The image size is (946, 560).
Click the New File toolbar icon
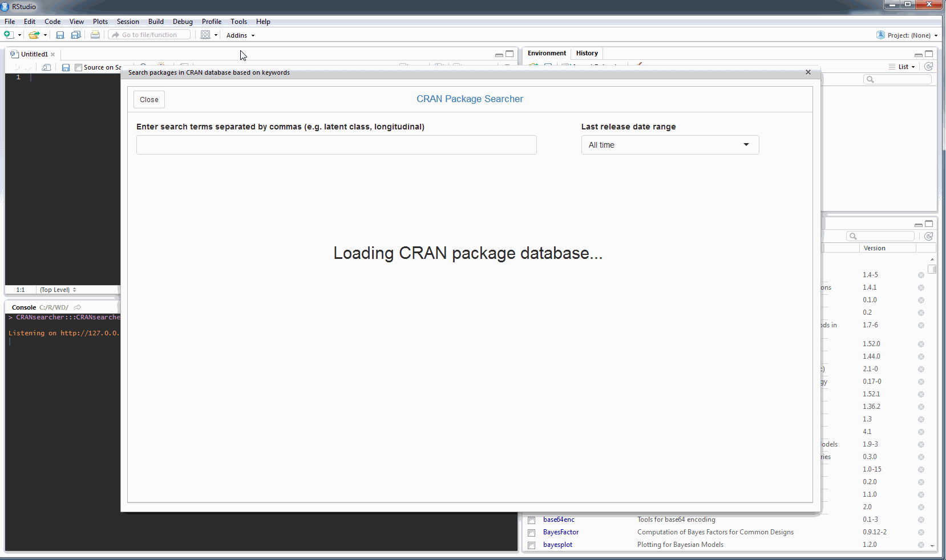pos(9,35)
